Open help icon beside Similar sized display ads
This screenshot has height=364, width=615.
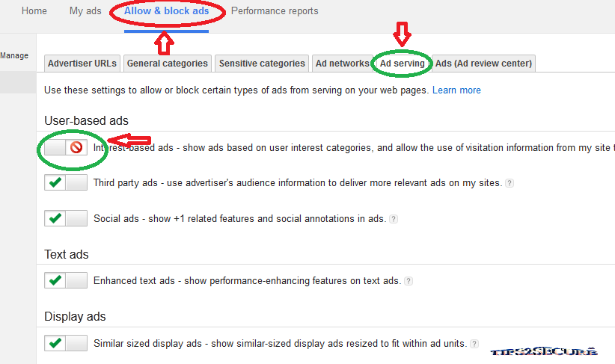[x=474, y=344]
